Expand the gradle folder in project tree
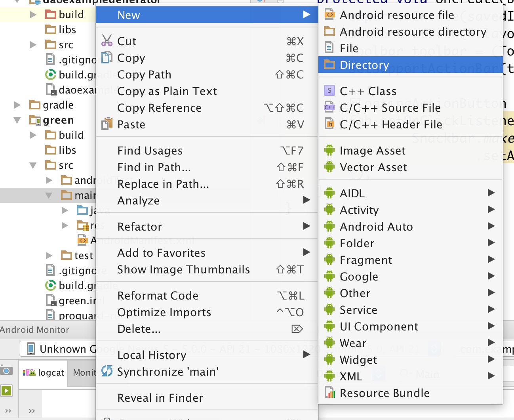 (17, 105)
